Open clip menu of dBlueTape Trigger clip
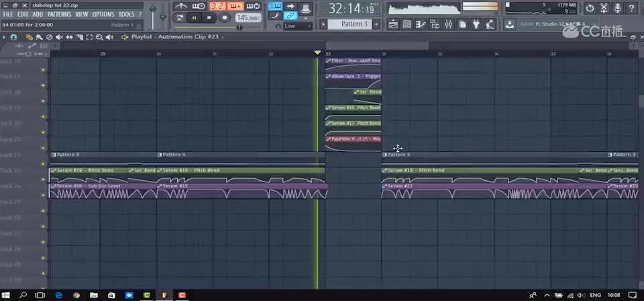 coord(328,77)
